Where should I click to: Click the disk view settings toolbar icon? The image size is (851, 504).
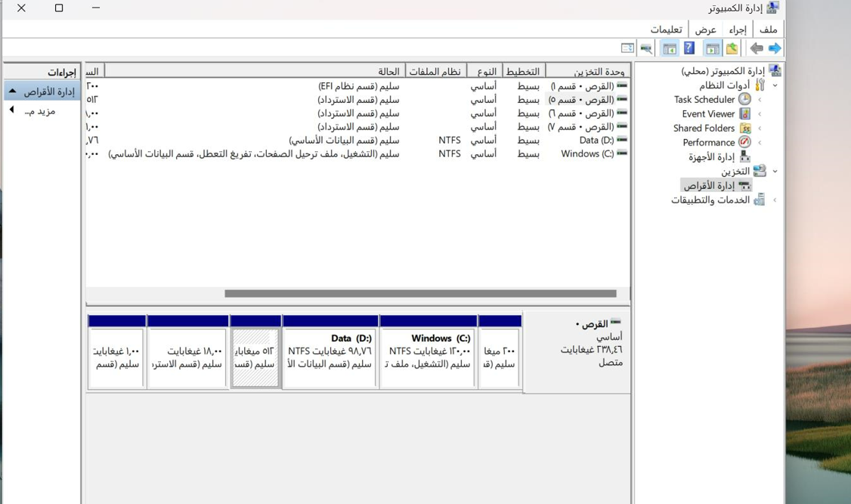pyautogui.click(x=627, y=48)
